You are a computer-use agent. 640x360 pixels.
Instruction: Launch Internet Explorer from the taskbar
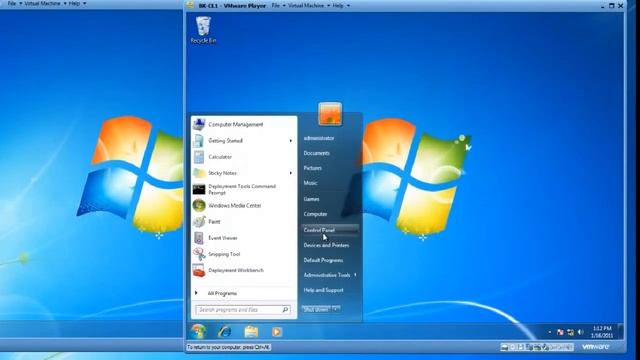pyautogui.click(x=224, y=332)
